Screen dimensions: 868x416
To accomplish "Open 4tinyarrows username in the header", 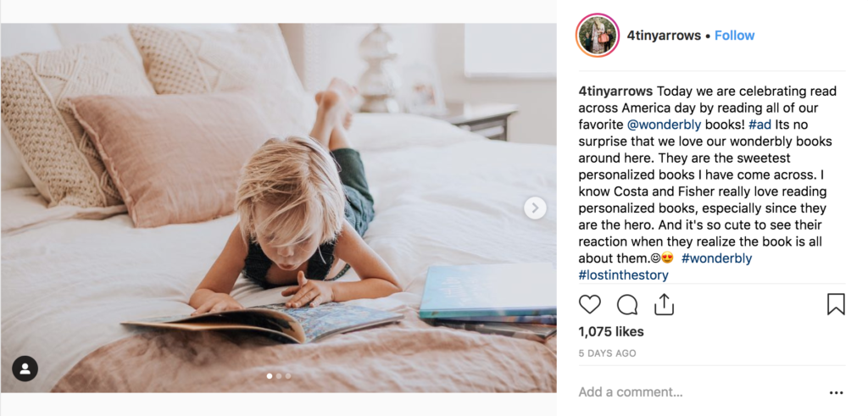I will click(x=664, y=36).
